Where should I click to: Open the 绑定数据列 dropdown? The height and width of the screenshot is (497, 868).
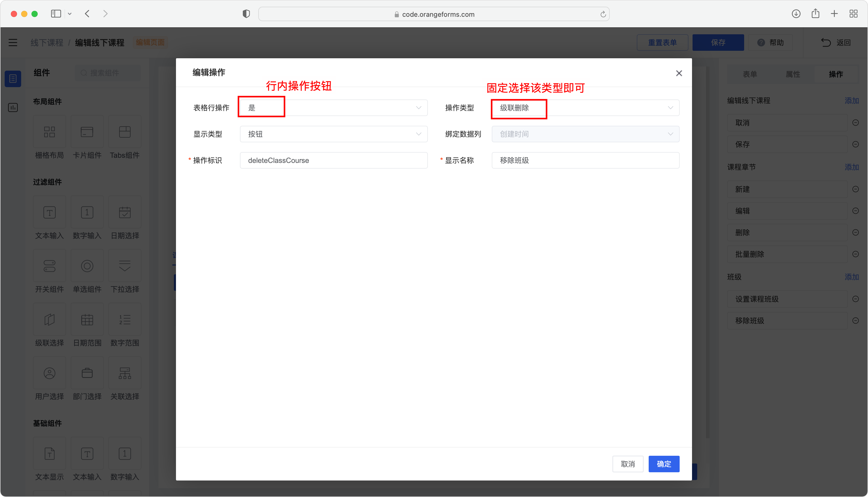coord(585,134)
